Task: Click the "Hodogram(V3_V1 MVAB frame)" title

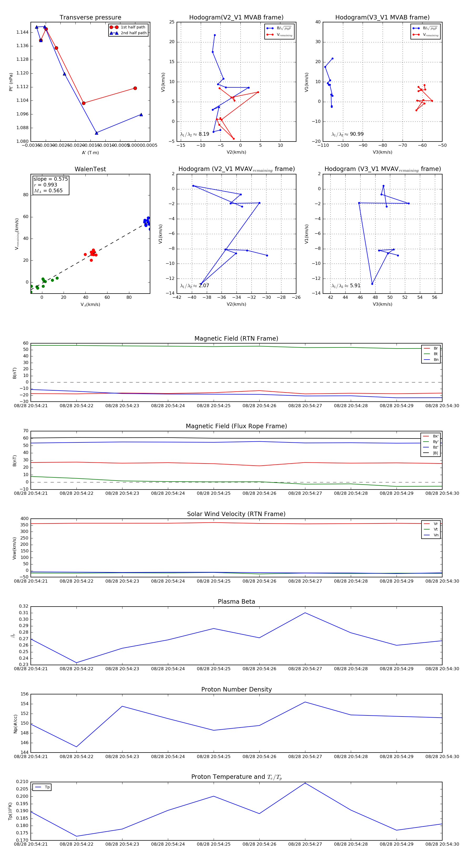Action: (382, 18)
